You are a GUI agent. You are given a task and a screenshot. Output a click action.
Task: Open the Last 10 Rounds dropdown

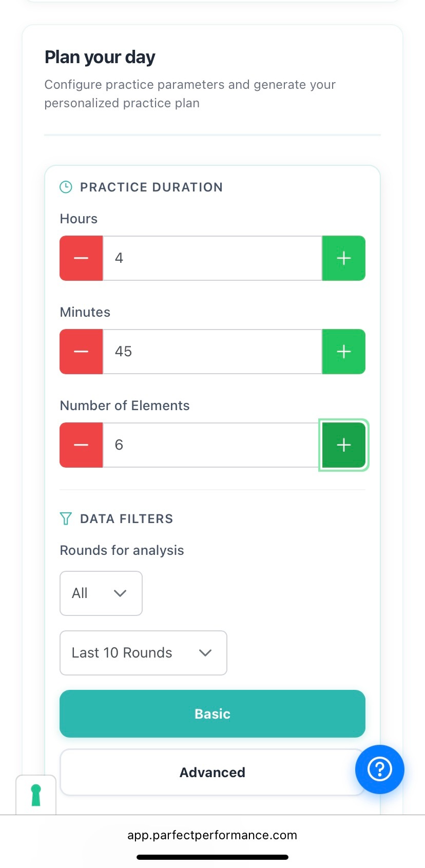(143, 653)
